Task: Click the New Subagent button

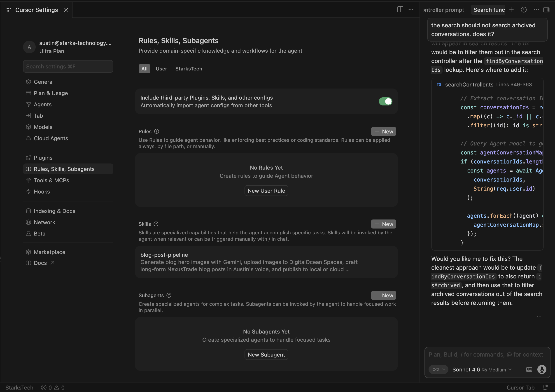Action: [266, 355]
